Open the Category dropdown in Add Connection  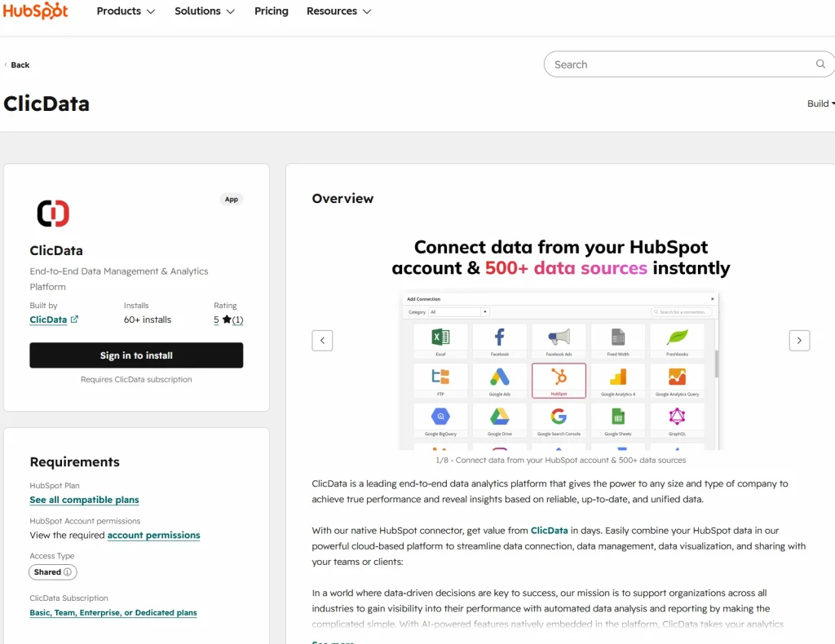(459, 312)
